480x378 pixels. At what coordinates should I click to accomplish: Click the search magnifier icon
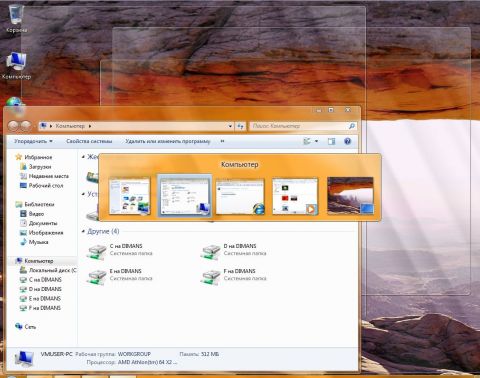click(x=352, y=126)
